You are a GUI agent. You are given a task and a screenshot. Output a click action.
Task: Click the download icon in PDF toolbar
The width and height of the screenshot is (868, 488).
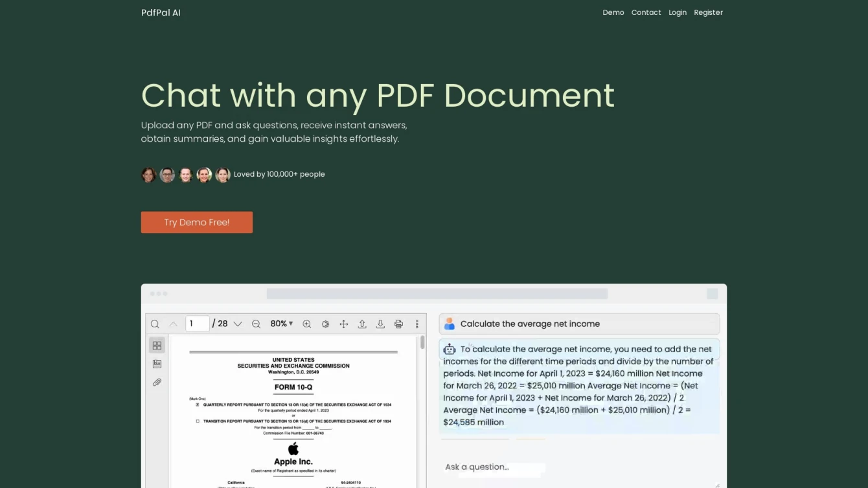coord(380,324)
